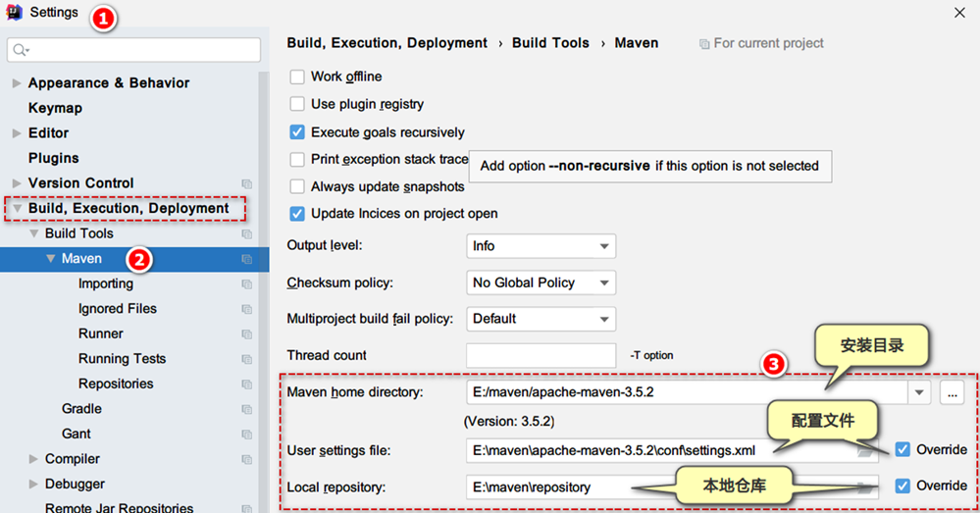The width and height of the screenshot is (980, 513).
Task: Click the search magnifier icon in settings
Action: tap(21, 49)
